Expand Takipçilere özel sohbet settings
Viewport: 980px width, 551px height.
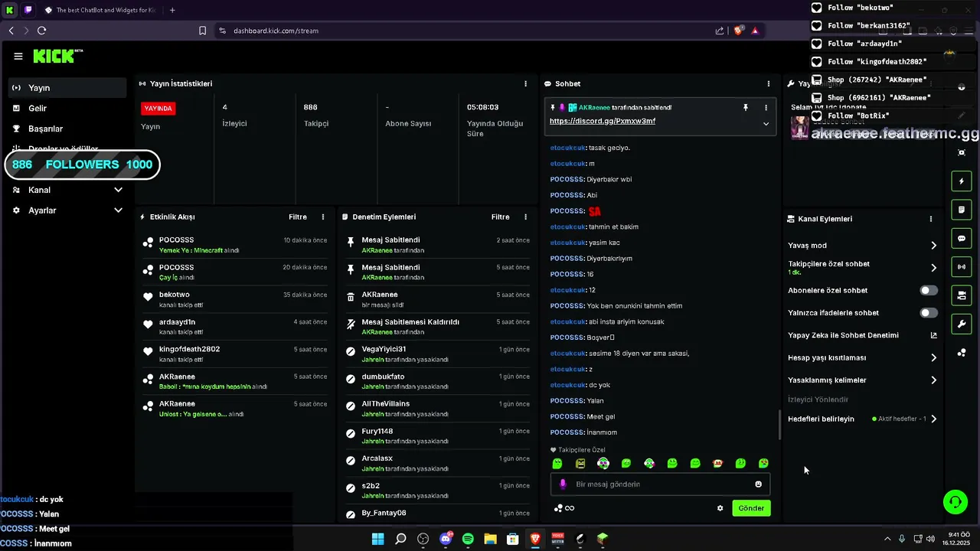933,268
